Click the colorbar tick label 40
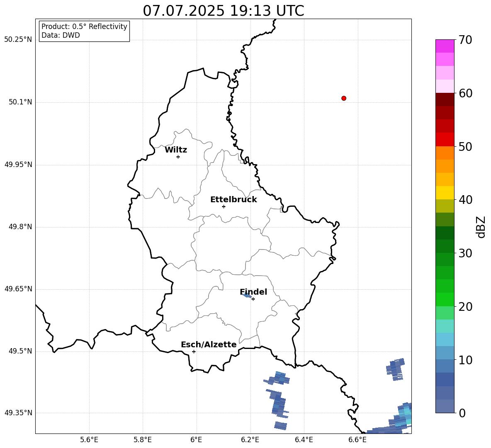The image size is (491, 448). [x=465, y=200]
